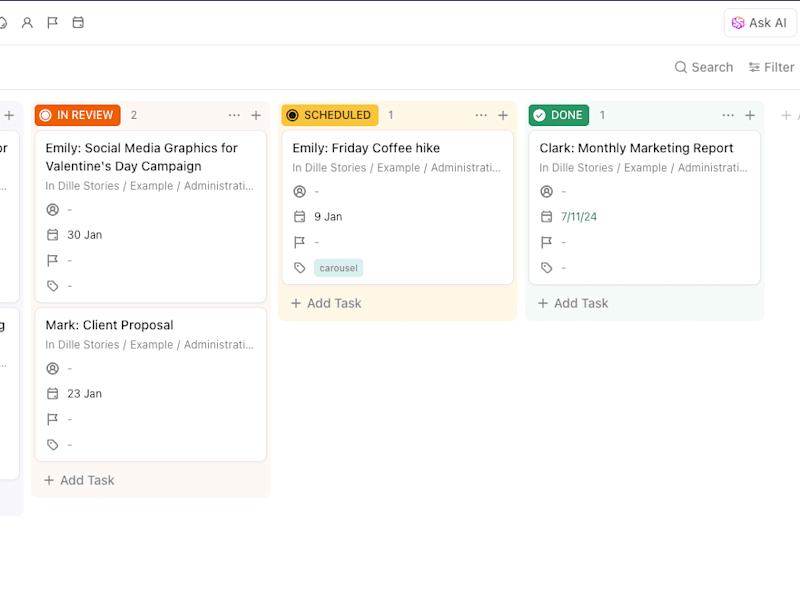Open Emily: Social Media Graphics task

coord(141,157)
